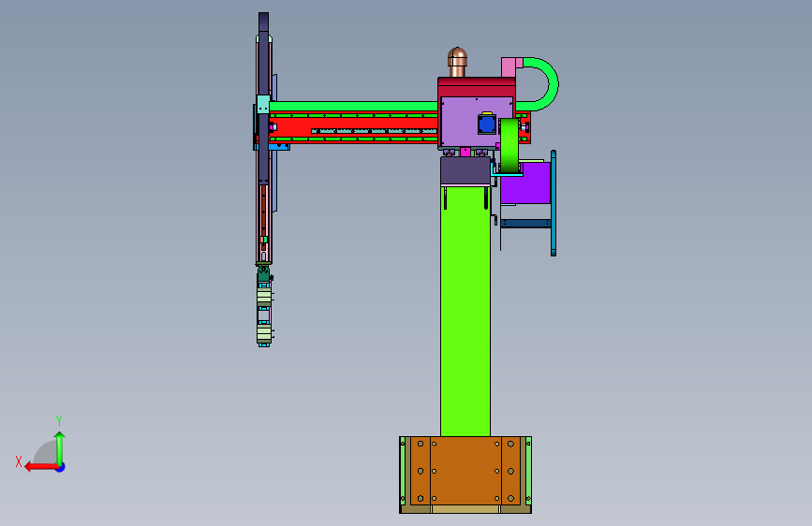This screenshot has height=526, width=812.
Task: Select the X axis arrow of the triad
Action: click(40, 467)
